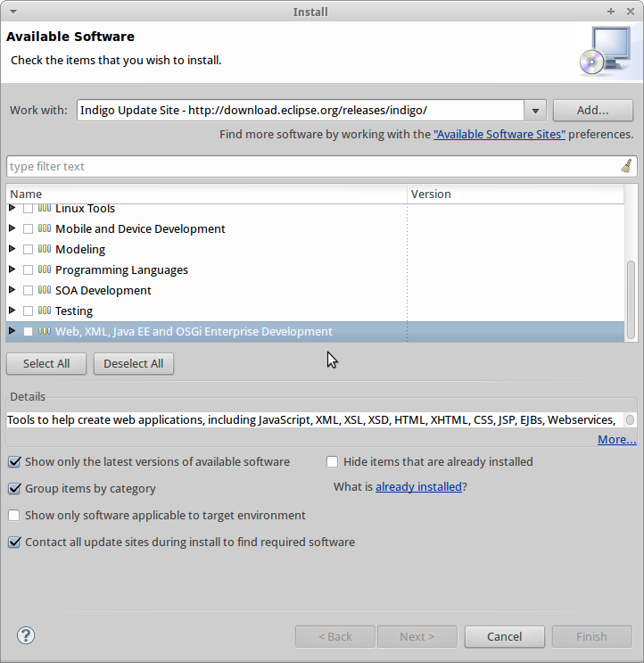Click the category icon next to Testing
This screenshot has height=663, width=644.
coord(45,311)
